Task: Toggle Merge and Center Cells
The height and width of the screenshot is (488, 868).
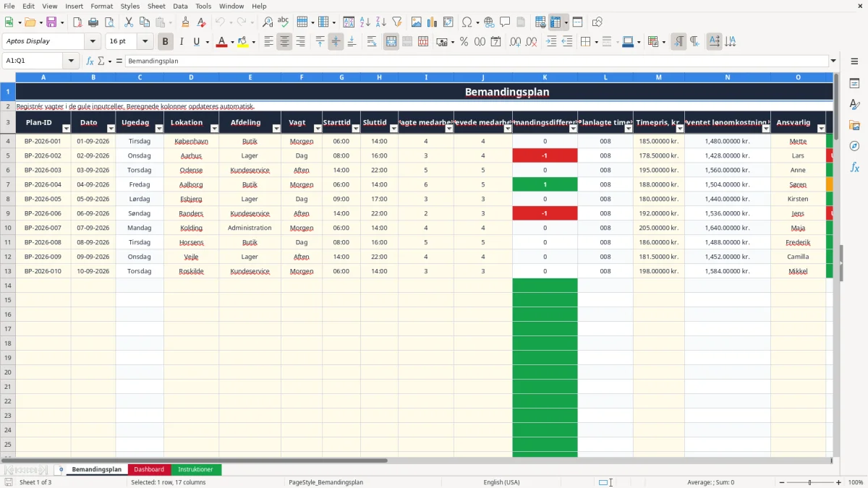Action: tap(391, 42)
